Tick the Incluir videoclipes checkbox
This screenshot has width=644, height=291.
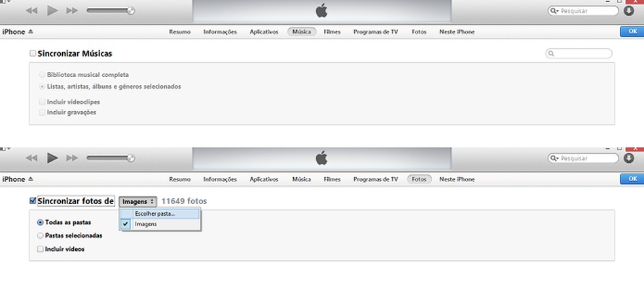(42, 102)
